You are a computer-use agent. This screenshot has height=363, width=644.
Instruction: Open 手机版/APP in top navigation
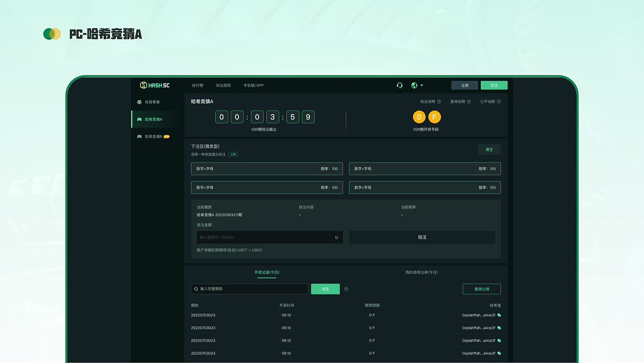[x=254, y=85]
